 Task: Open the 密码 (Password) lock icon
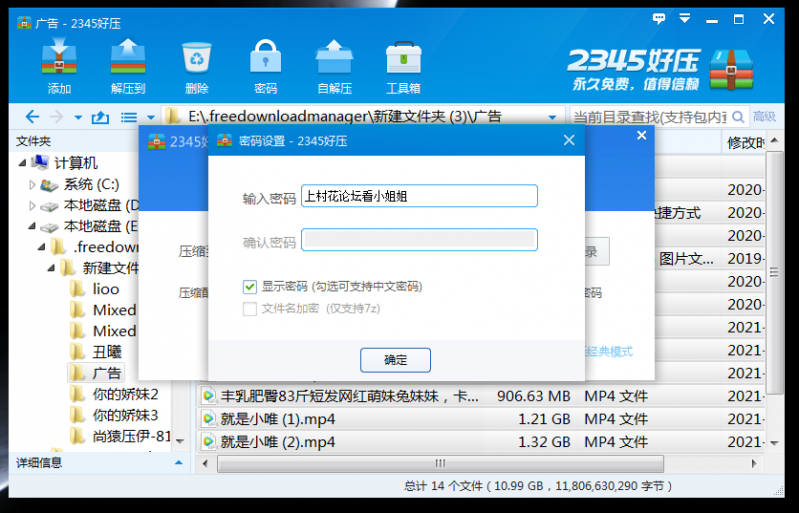(x=265, y=65)
